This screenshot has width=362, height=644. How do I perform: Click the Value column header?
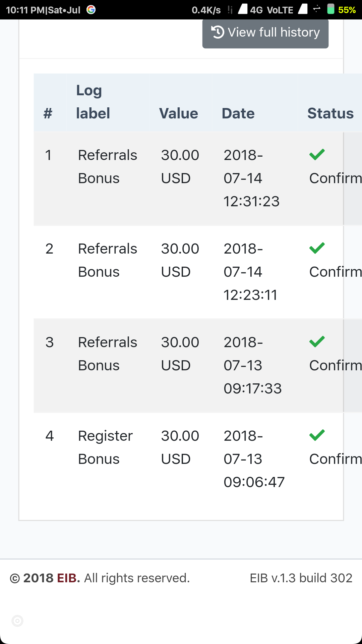pos(179,113)
